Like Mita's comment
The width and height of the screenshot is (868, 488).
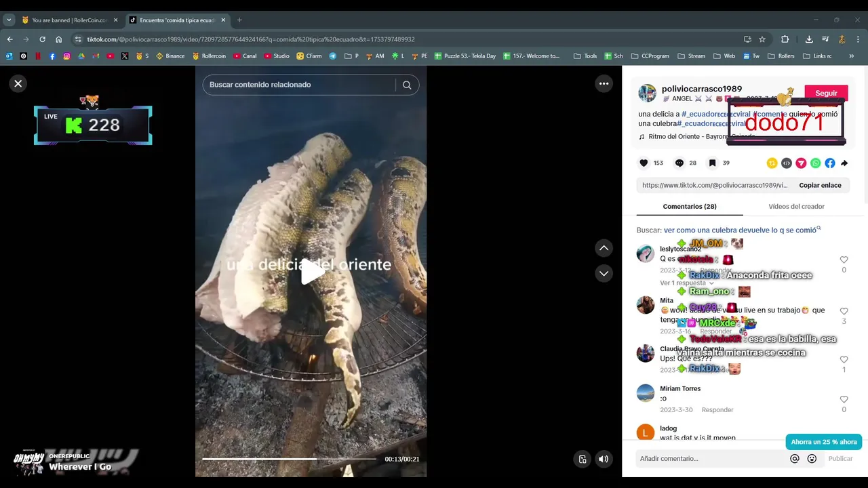coord(844,311)
